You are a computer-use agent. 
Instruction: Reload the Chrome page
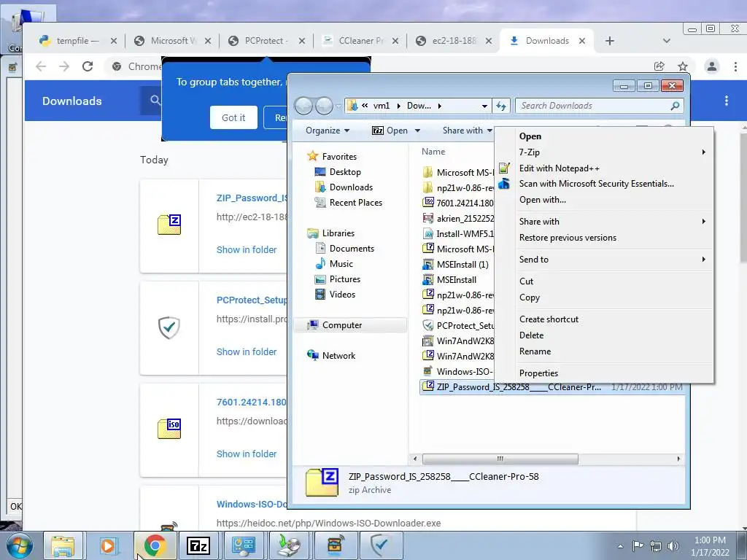pyautogui.click(x=88, y=66)
